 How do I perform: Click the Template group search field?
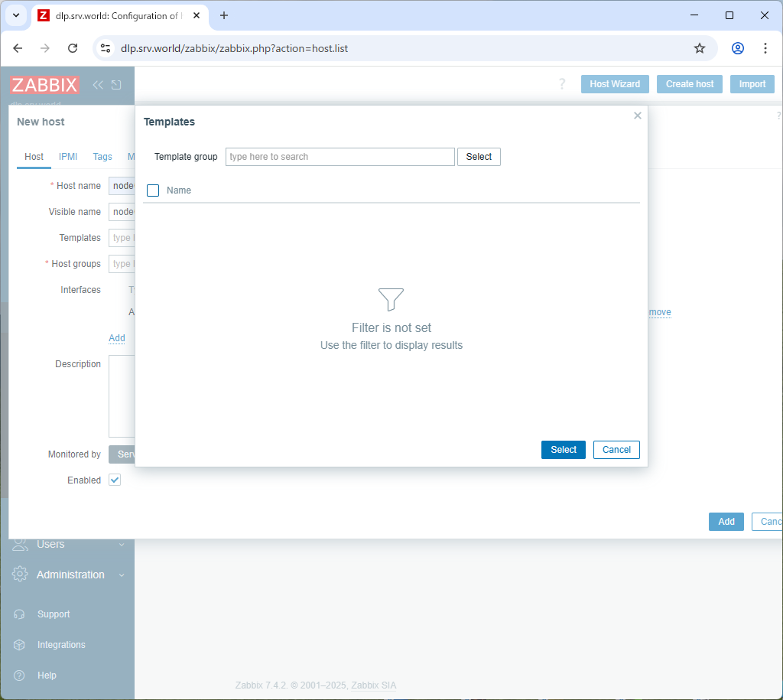[x=340, y=157]
